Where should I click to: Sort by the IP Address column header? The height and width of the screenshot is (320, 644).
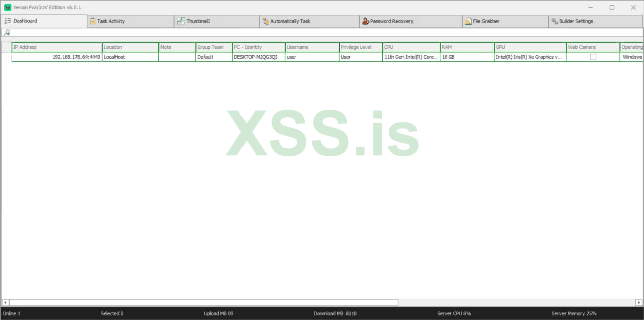[x=57, y=47]
